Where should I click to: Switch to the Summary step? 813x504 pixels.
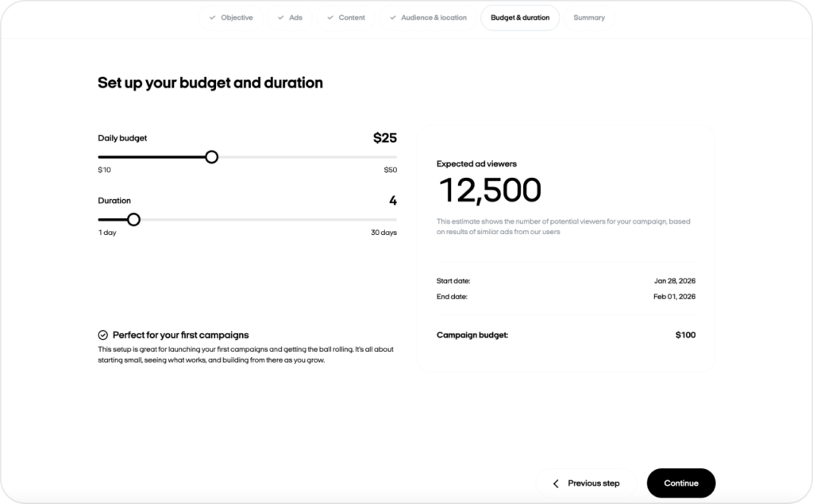[589, 17]
